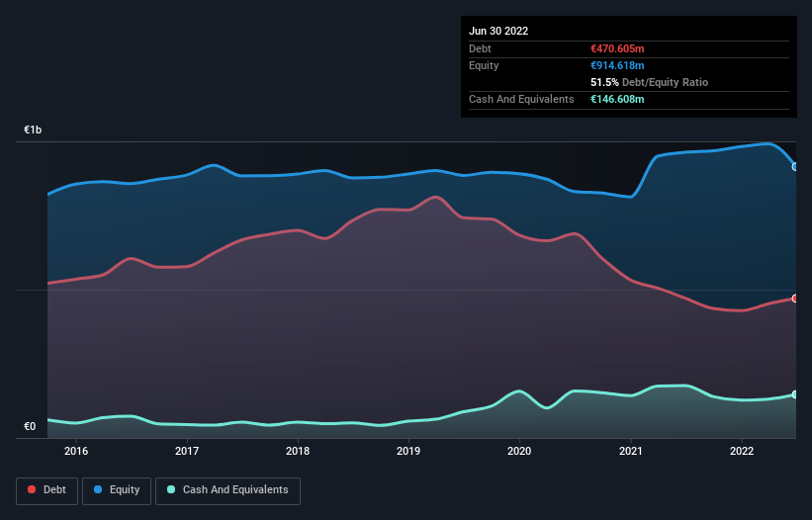
Task: Click Cash And Equivalents label in tooltip
Action: (x=521, y=99)
